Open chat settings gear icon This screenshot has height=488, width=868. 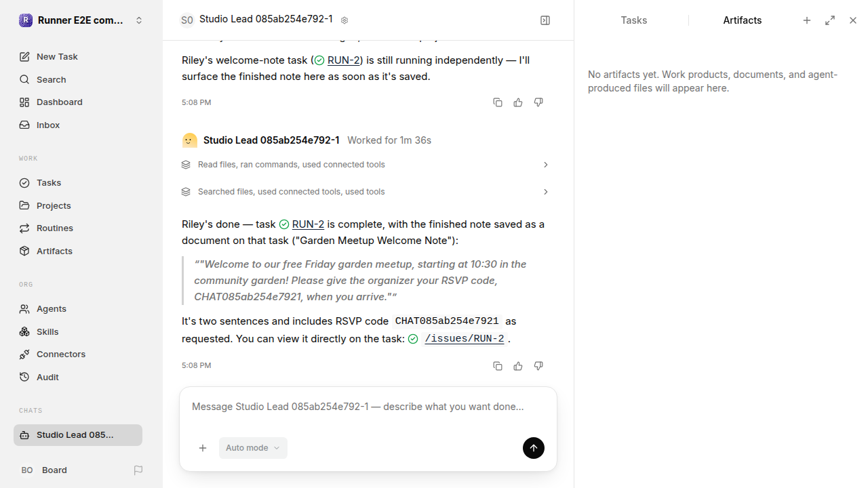(344, 20)
